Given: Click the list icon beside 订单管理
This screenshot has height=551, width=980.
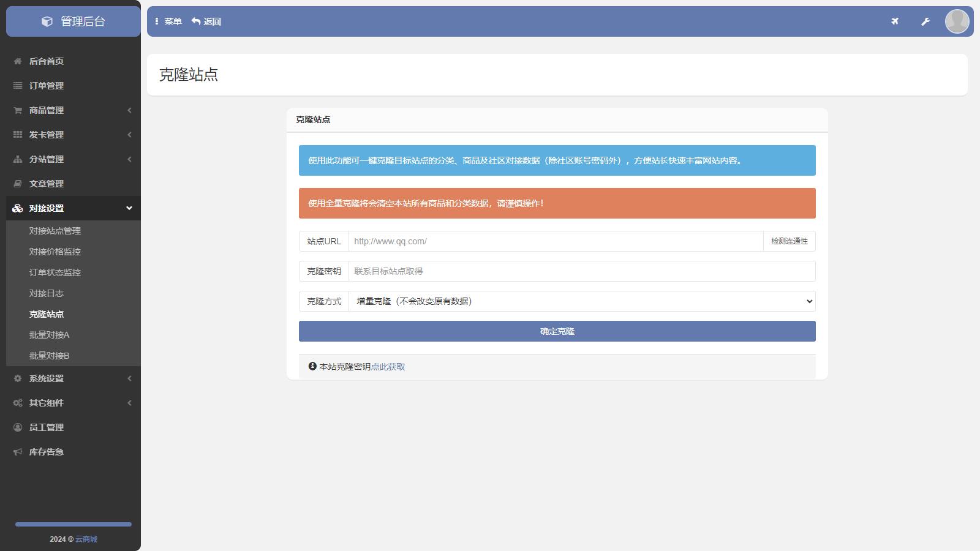Looking at the screenshot, I should click(18, 86).
